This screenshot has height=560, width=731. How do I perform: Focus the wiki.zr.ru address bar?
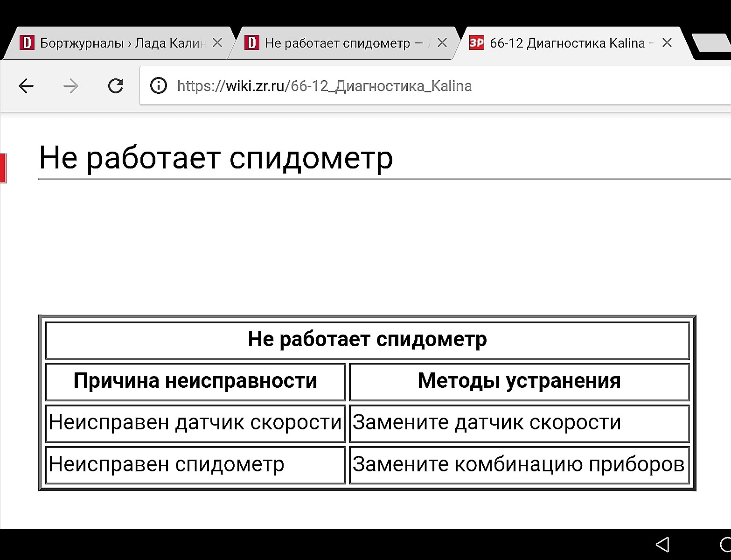(420, 86)
